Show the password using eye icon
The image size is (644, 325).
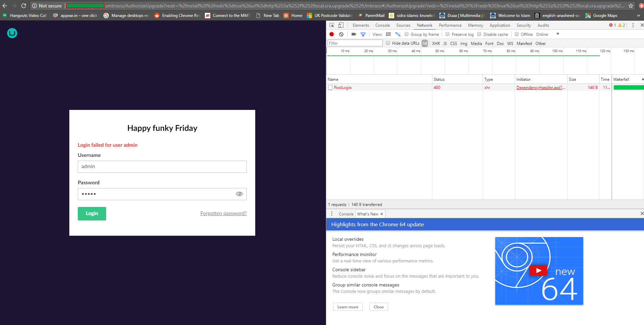point(239,194)
